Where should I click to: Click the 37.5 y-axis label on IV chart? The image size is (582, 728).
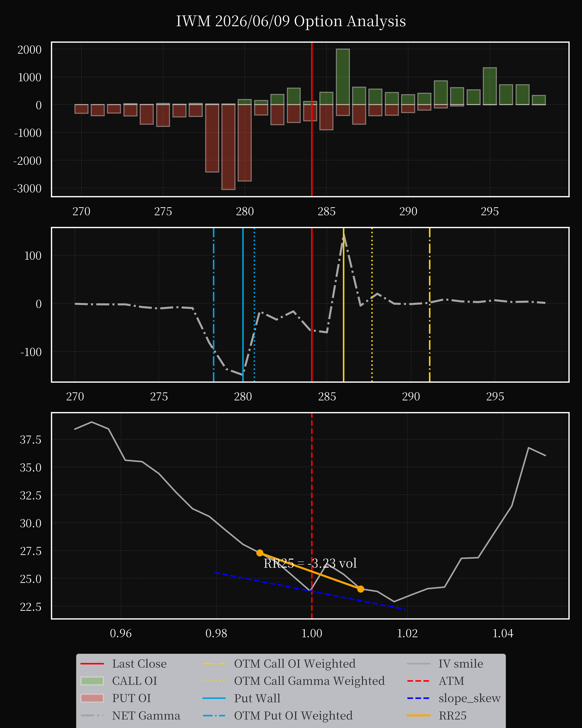click(x=31, y=440)
